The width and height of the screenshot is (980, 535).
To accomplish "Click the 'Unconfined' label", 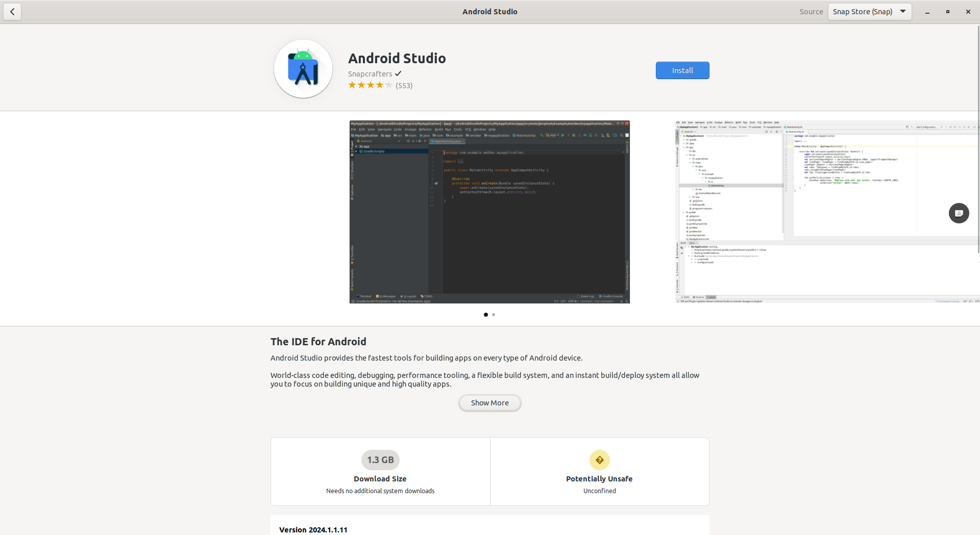I will (x=600, y=491).
